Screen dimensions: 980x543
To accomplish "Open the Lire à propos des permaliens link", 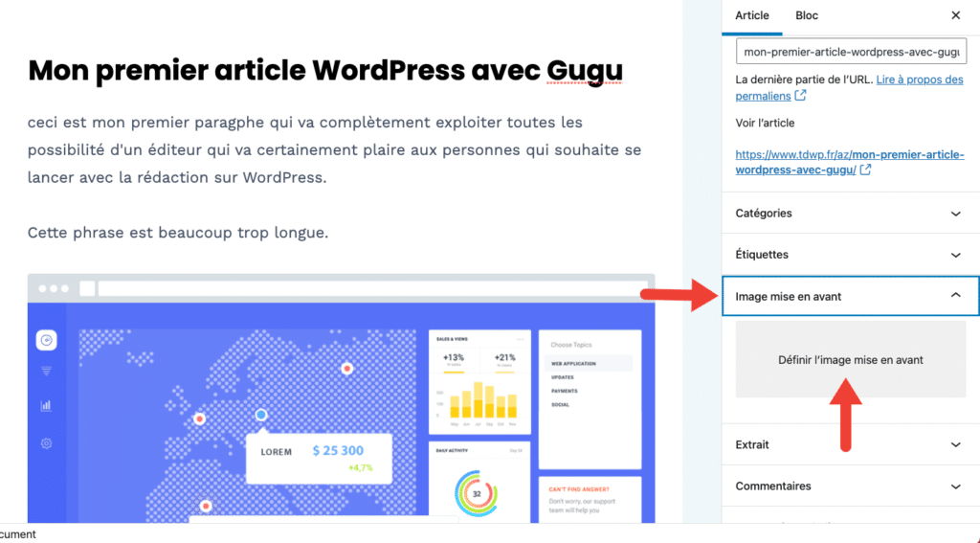I will coord(850,87).
